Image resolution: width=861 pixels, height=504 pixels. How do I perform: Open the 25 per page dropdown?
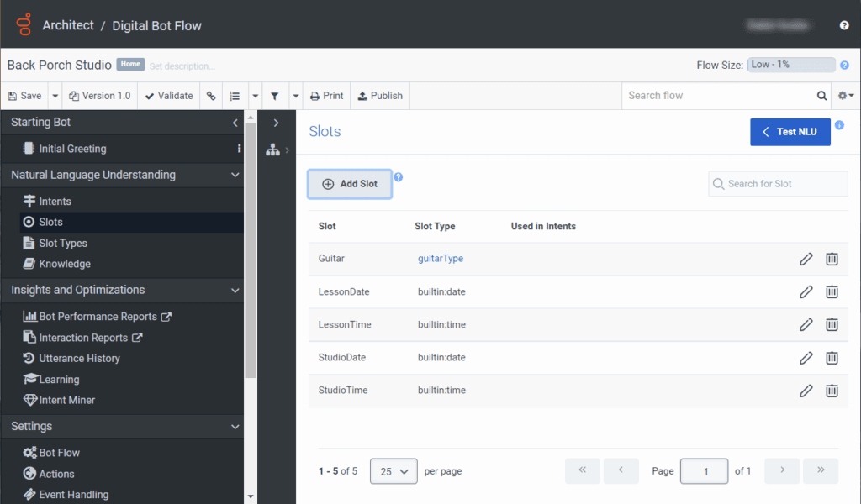(394, 471)
